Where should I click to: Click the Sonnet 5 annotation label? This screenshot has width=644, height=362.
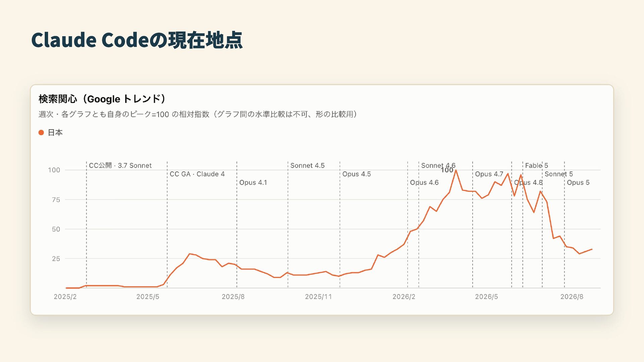click(x=559, y=174)
